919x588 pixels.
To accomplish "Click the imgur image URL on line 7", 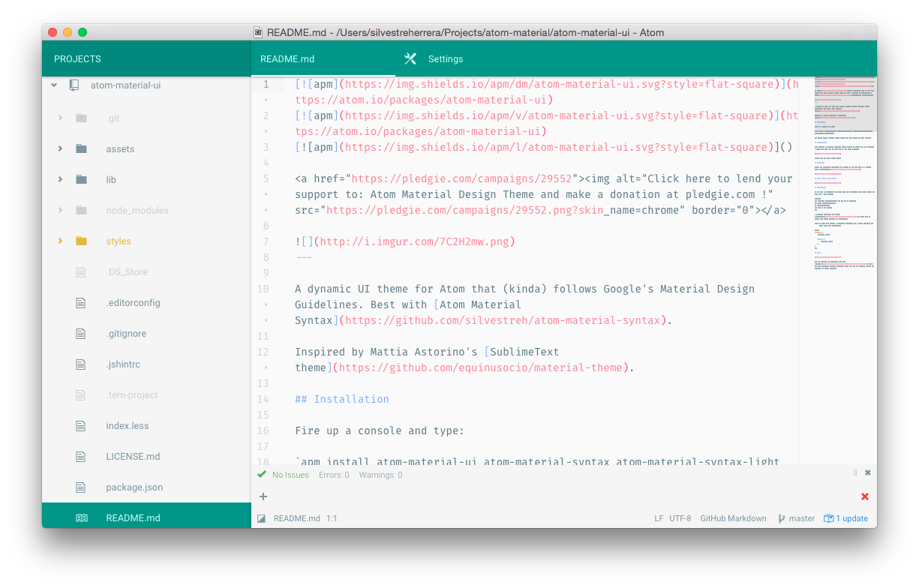I will coord(415,241).
